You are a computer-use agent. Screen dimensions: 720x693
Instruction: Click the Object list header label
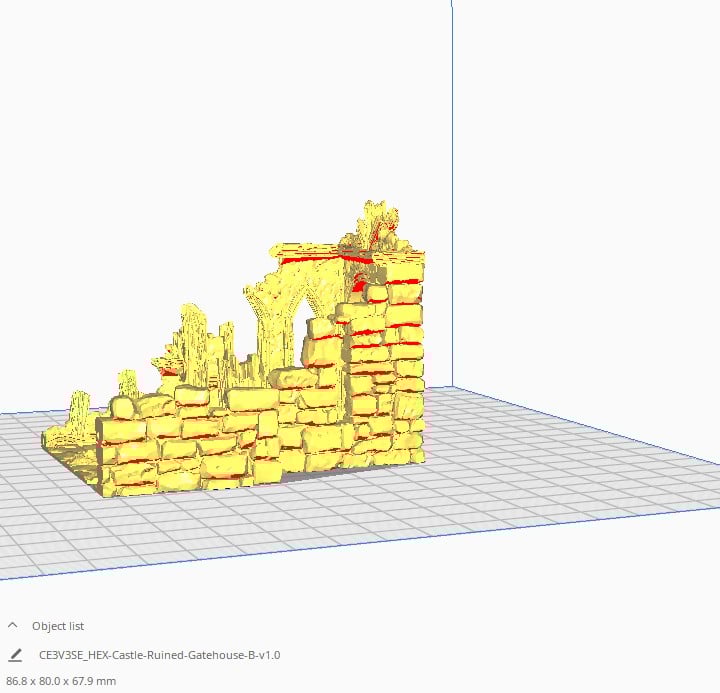pyautogui.click(x=58, y=626)
